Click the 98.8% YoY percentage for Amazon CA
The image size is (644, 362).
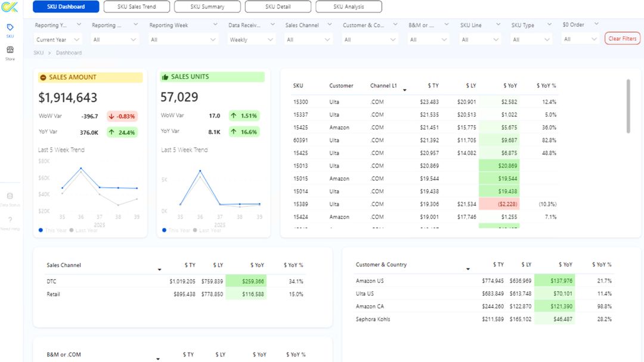604,306
